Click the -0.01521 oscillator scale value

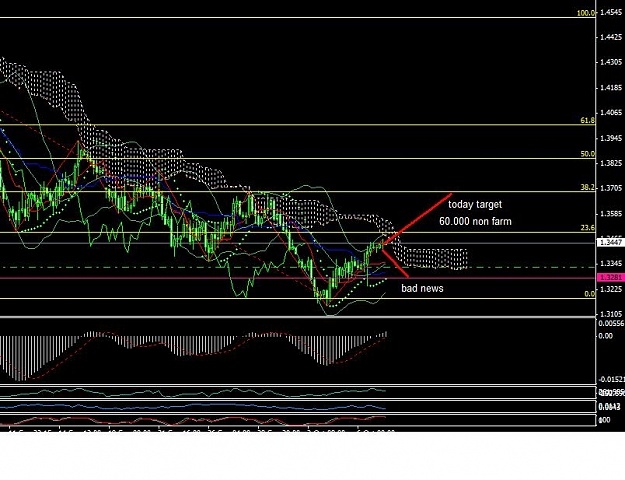611,379
